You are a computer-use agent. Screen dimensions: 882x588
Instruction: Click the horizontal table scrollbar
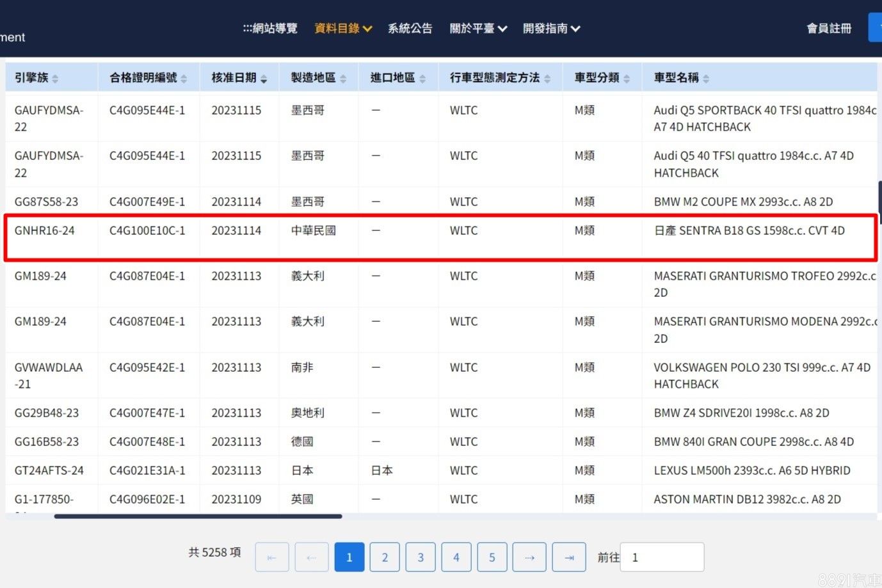pyautogui.click(x=198, y=516)
